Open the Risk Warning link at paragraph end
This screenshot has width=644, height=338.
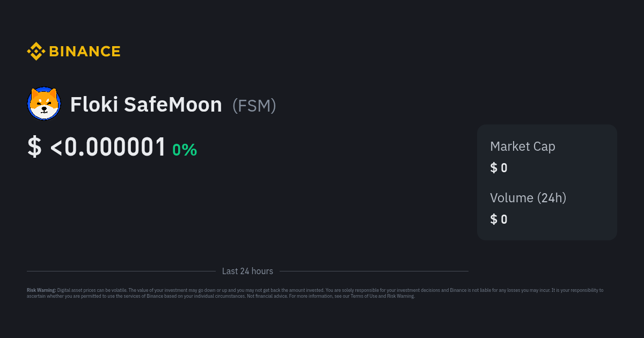tap(400, 296)
